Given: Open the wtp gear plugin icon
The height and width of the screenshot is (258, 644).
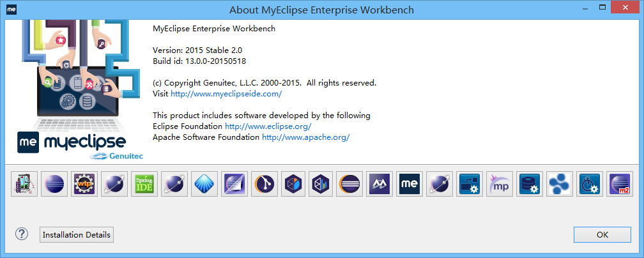Looking at the screenshot, I should 84,184.
